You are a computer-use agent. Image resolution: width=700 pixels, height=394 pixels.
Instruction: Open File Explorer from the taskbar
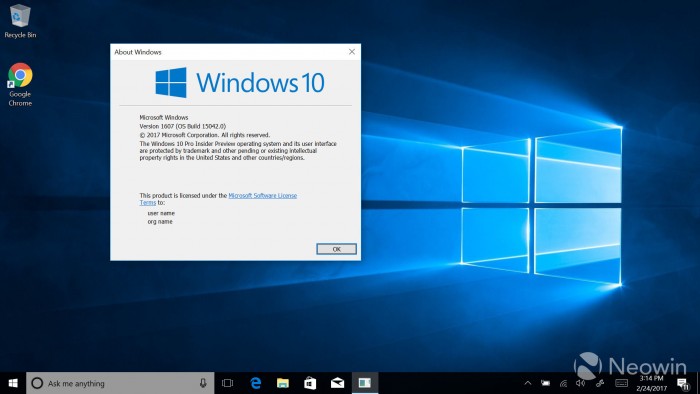pos(283,383)
